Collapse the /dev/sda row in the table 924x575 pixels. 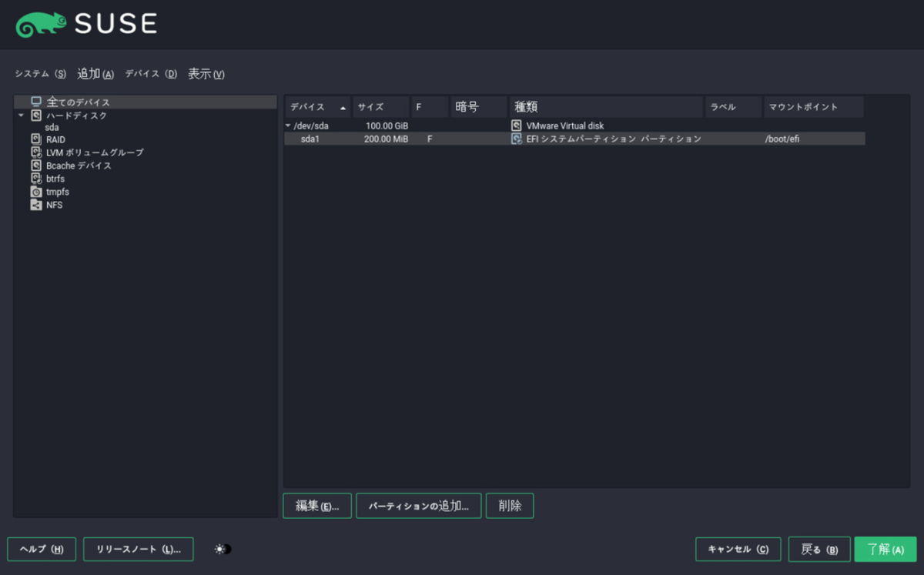(x=289, y=125)
